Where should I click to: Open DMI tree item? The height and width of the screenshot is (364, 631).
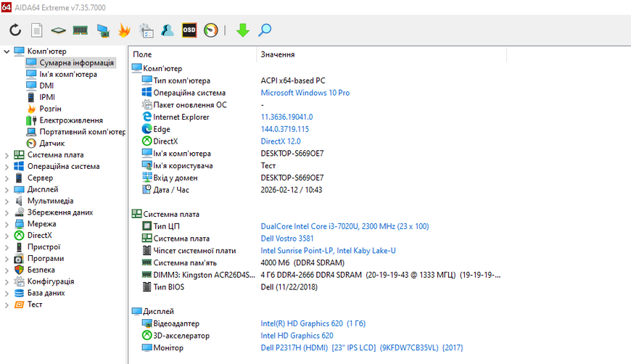[46, 86]
